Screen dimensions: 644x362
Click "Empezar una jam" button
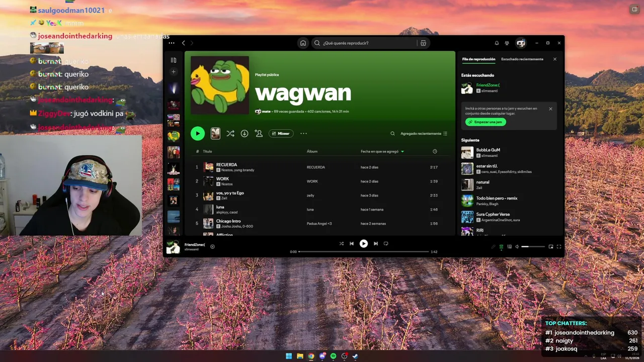coord(486,122)
